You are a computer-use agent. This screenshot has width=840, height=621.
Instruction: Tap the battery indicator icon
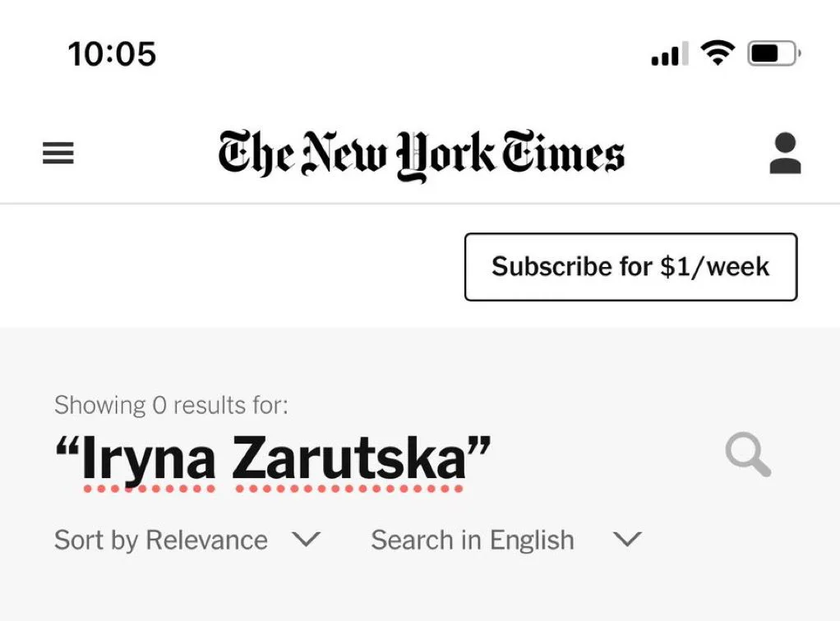pos(774,53)
